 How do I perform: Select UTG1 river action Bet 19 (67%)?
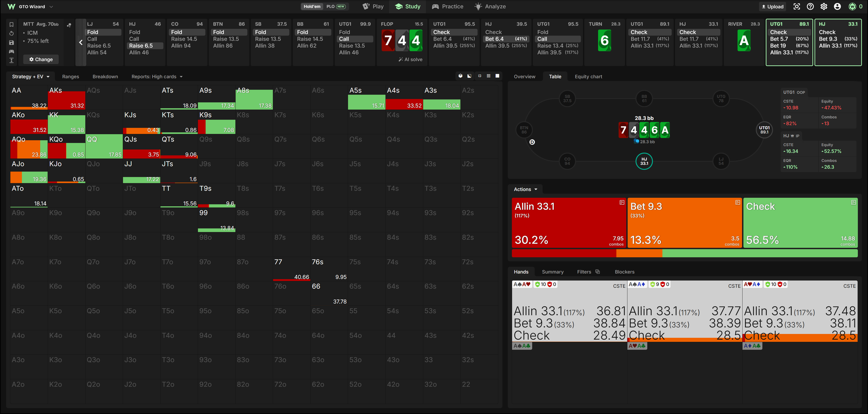[789, 46]
